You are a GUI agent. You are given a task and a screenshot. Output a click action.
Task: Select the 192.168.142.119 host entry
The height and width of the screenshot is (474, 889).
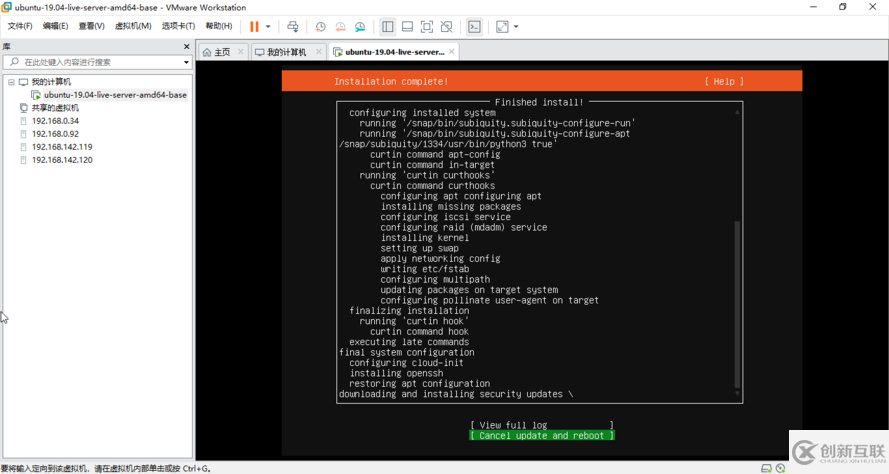coord(62,147)
